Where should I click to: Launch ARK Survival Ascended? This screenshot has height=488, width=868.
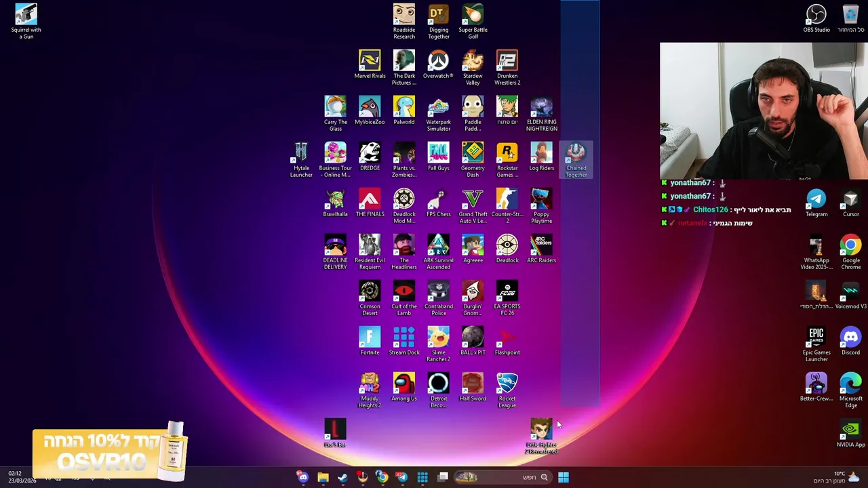pyautogui.click(x=439, y=252)
